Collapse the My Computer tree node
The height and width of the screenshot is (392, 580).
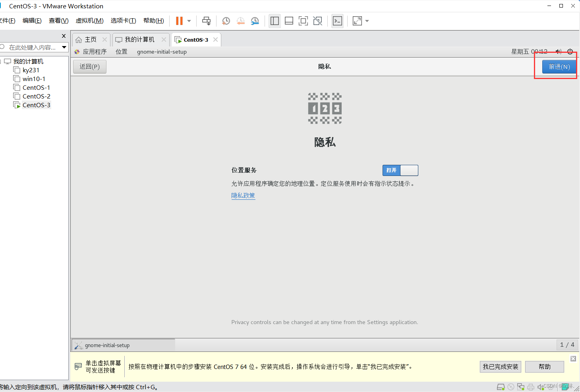point(1,62)
